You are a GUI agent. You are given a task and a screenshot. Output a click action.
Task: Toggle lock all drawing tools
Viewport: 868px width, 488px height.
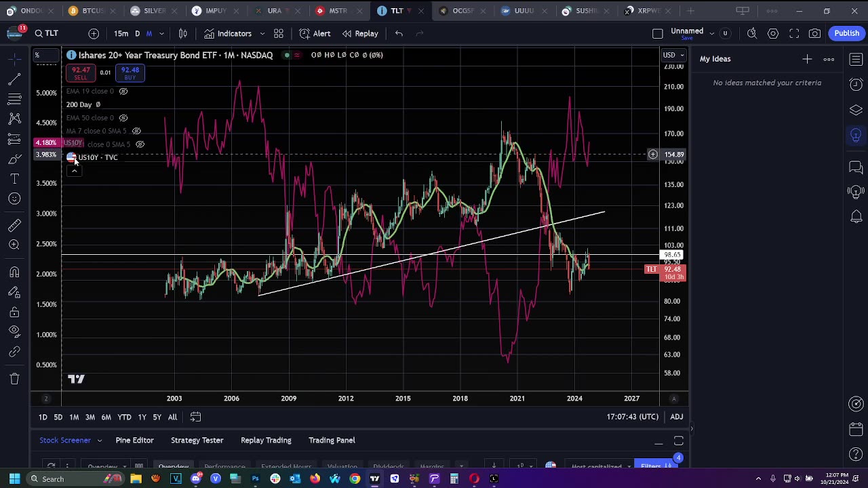(14, 312)
